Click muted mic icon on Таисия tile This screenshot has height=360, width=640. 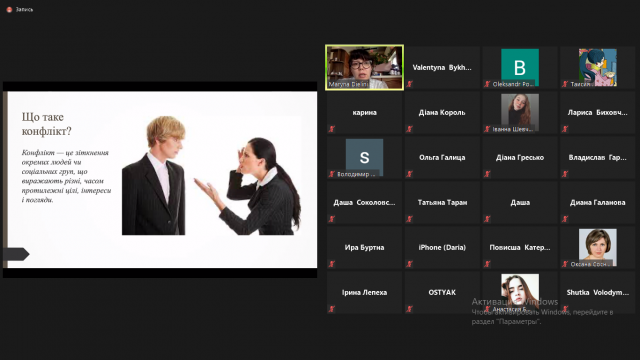pyautogui.click(x=565, y=84)
